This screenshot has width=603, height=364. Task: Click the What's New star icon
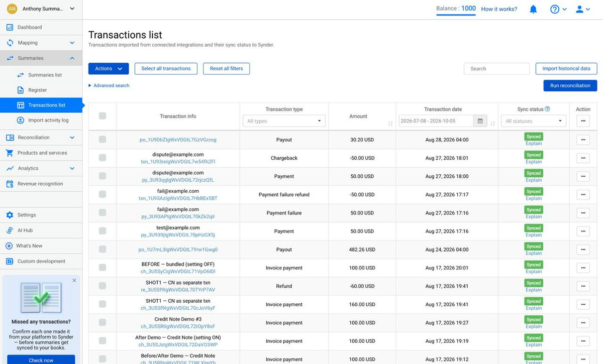click(x=9, y=246)
